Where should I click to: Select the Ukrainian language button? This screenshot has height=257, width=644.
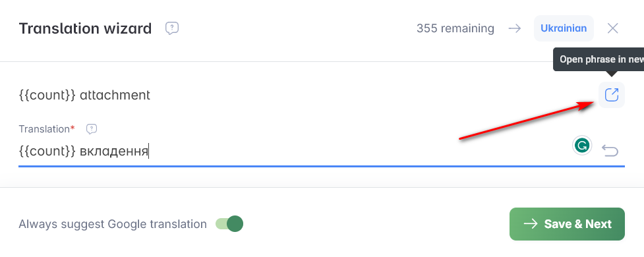[564, 28]
